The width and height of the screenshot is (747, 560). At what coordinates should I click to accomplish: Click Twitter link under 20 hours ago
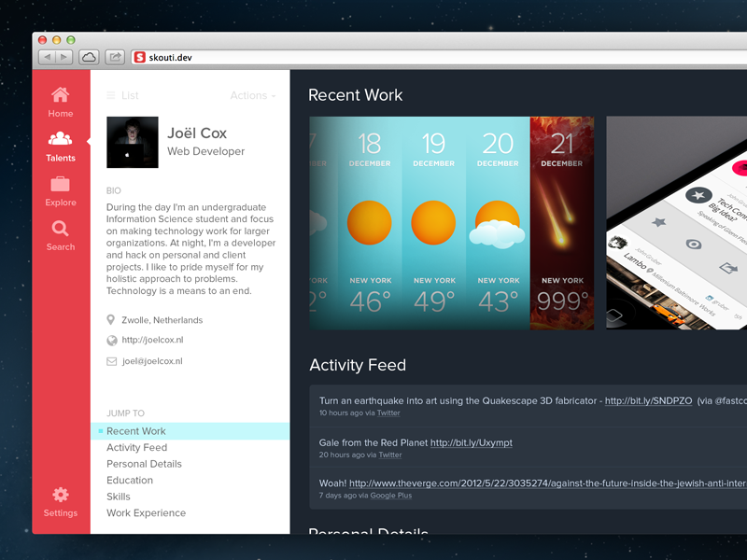pyautogui.click(x=390, y=455)
